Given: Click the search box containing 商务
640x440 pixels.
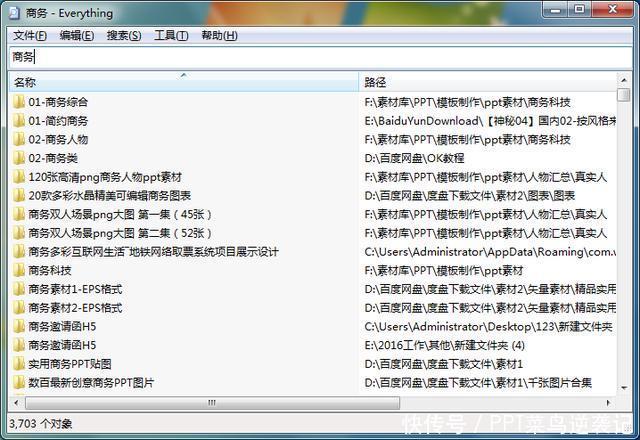Looking at the screenshot, I should point(320,57).
